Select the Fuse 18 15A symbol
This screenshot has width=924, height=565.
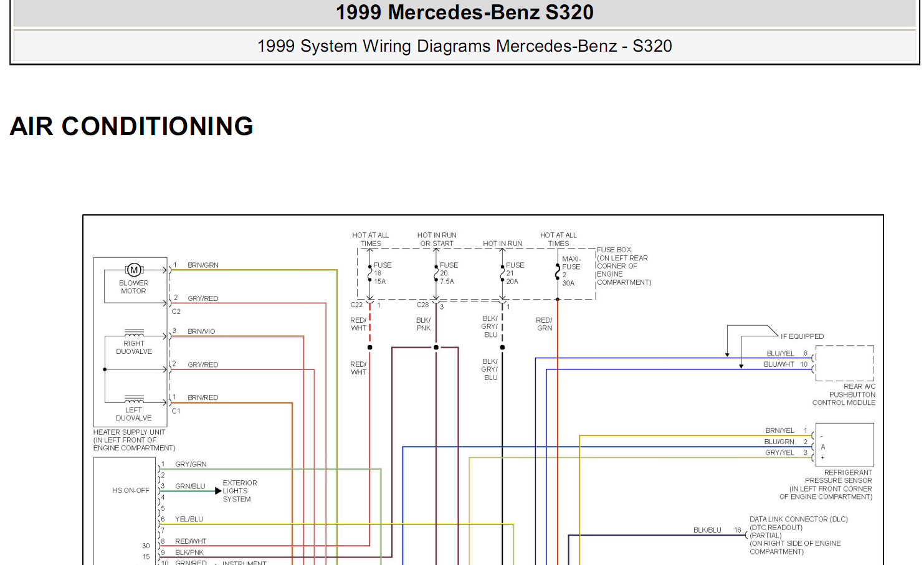(x=370, y=273)
